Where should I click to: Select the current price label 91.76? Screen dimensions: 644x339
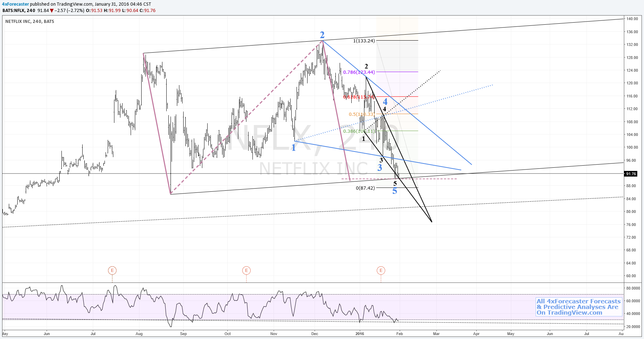coord(631,174)
